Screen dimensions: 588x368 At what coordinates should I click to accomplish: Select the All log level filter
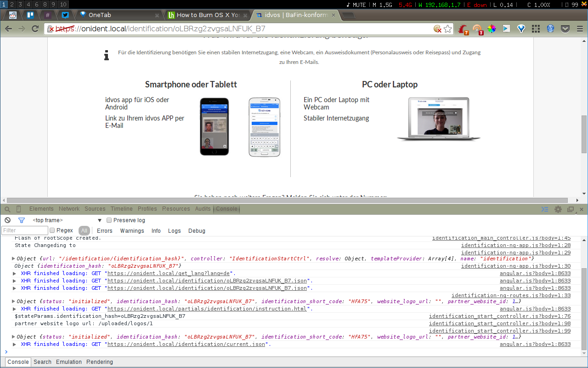point(84,231)
